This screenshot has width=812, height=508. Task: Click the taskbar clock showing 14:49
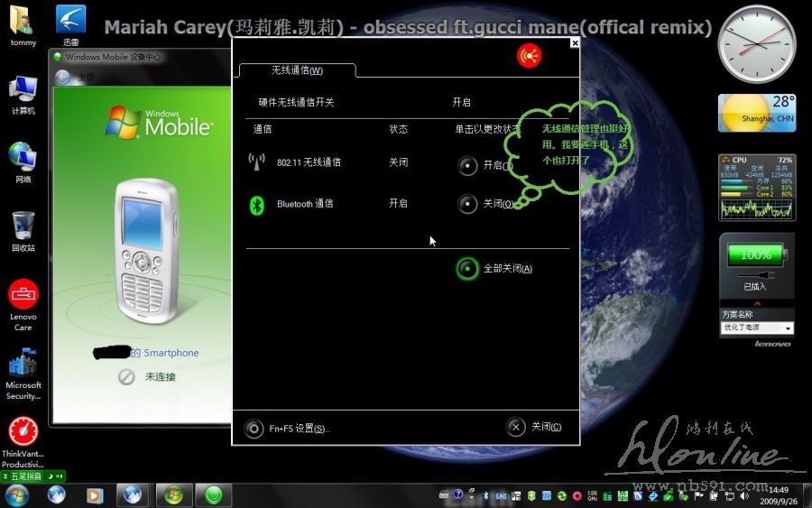point(779,495)
